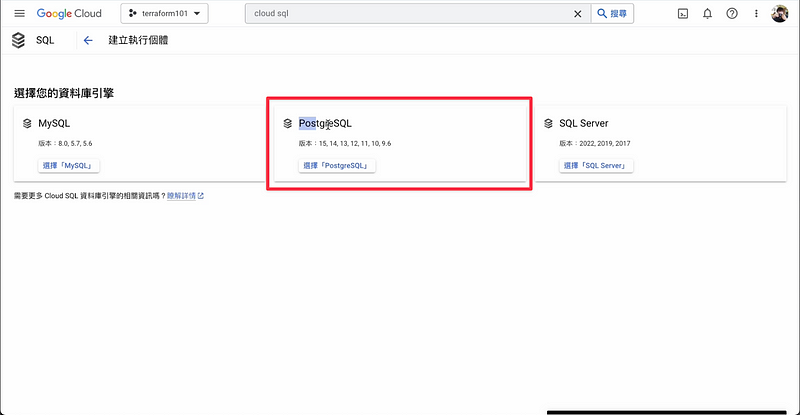The width and height of the screenshot is (800, 415).
Task: Open the notifications bell
Action: click(707, 14)
